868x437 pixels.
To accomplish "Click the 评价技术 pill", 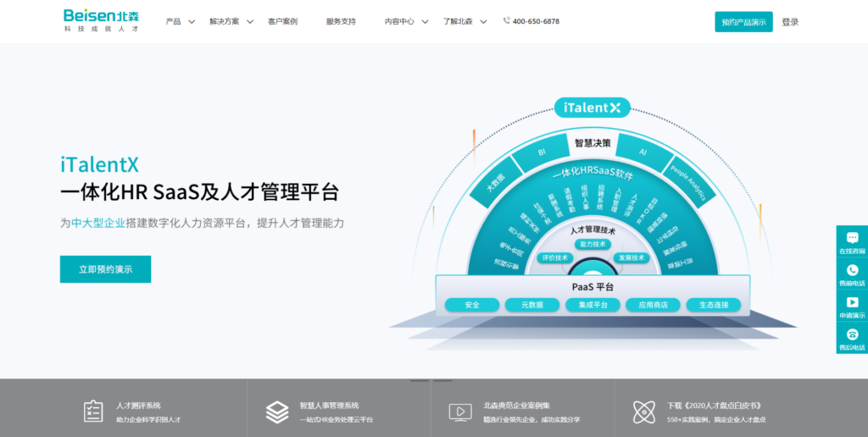I will pyautogui.click(x=554, y=257).
